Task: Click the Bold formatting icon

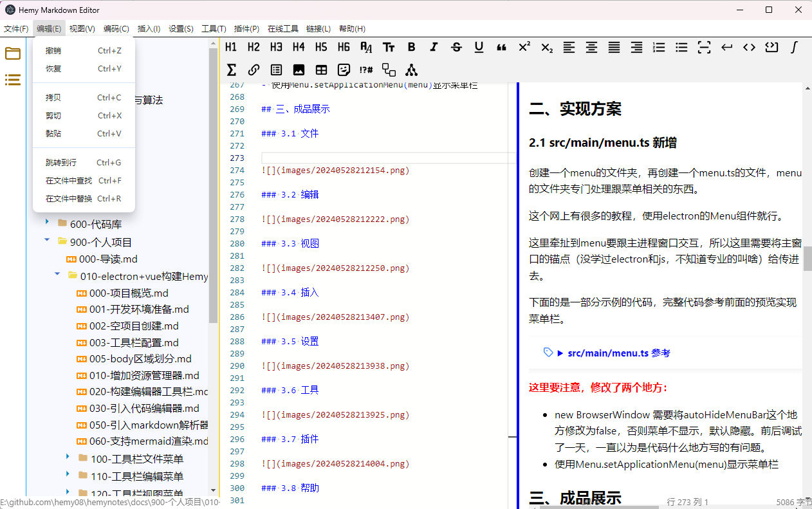Action: (x=411, y=47)
